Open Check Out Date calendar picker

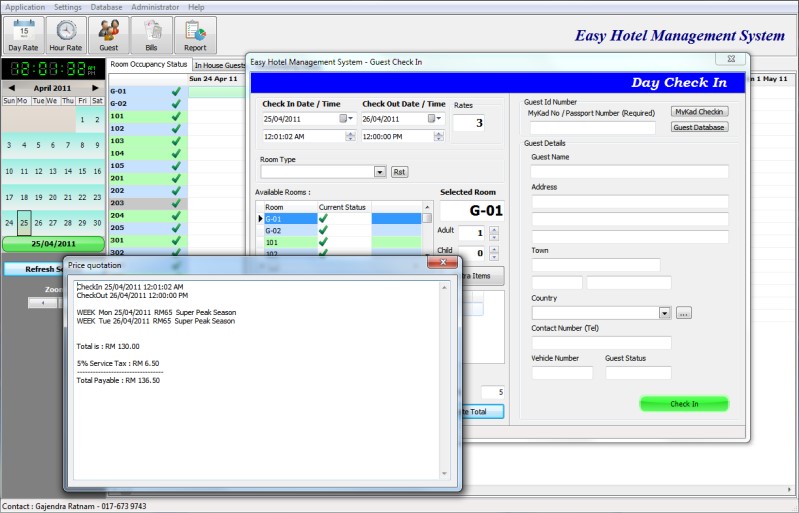point(435,118)
